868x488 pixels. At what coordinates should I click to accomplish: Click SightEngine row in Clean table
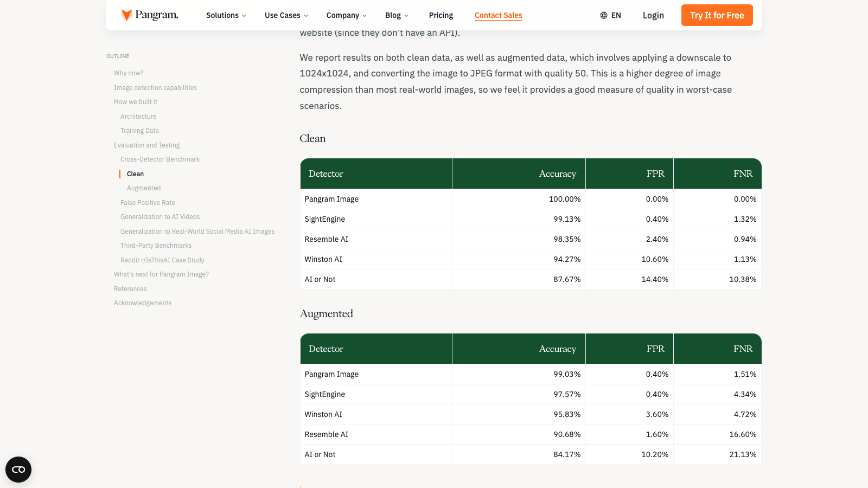tap(531, 219)
